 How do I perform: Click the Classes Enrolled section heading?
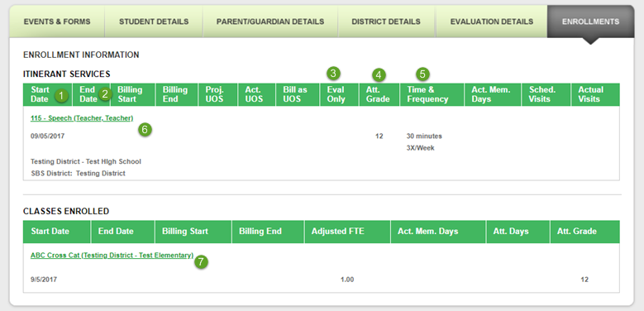(x=66, y=211)
